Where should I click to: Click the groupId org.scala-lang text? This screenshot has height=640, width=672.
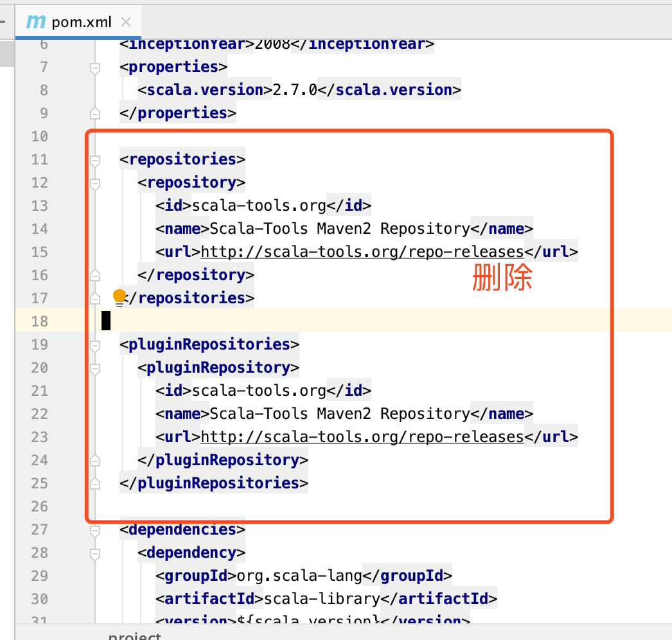[300, 576]
